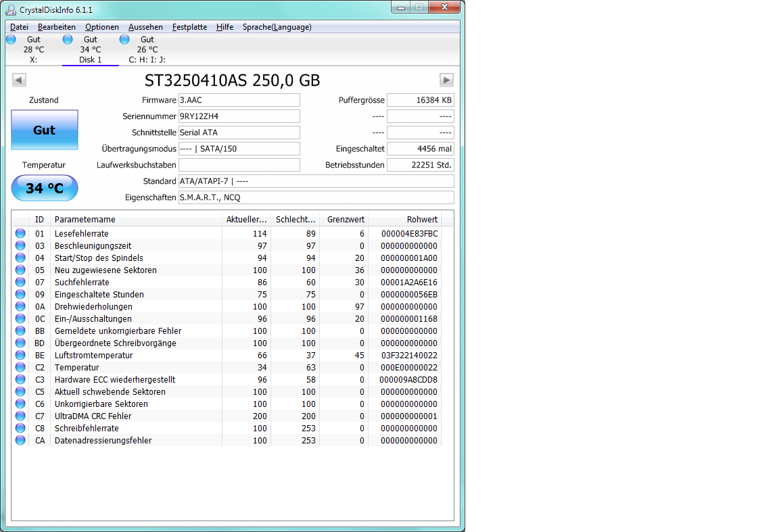Click status circle for Datenadressierungsfehler row
779x532 pixels.
(x=20, y=440)
